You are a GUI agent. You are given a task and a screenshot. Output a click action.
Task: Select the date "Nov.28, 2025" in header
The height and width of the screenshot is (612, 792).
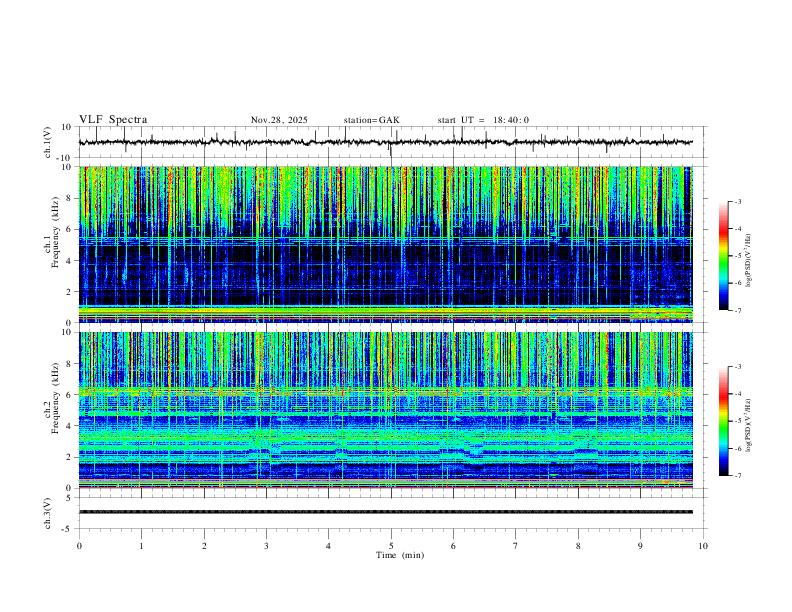[x=279, y=120]
